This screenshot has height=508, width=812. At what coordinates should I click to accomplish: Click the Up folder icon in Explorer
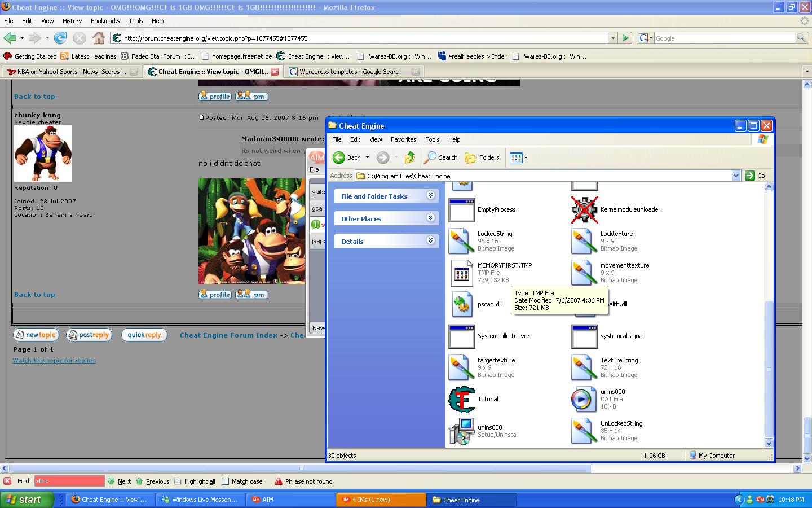click(410, 157)
